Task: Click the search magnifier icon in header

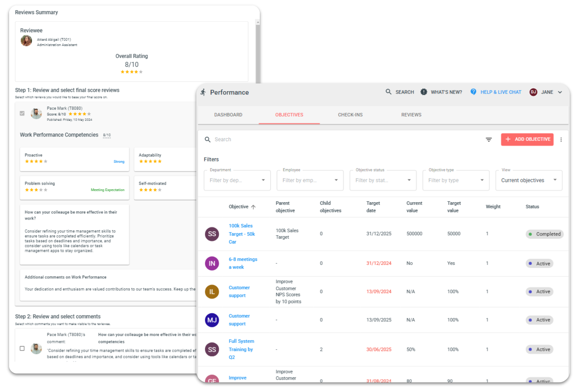Action: pyautogui.click(x=388, y=92)
